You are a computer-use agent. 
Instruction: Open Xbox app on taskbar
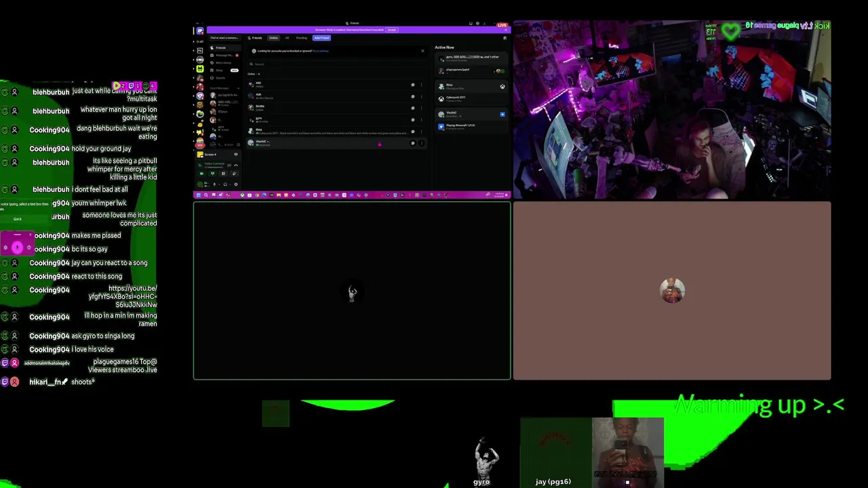point(242,195)
